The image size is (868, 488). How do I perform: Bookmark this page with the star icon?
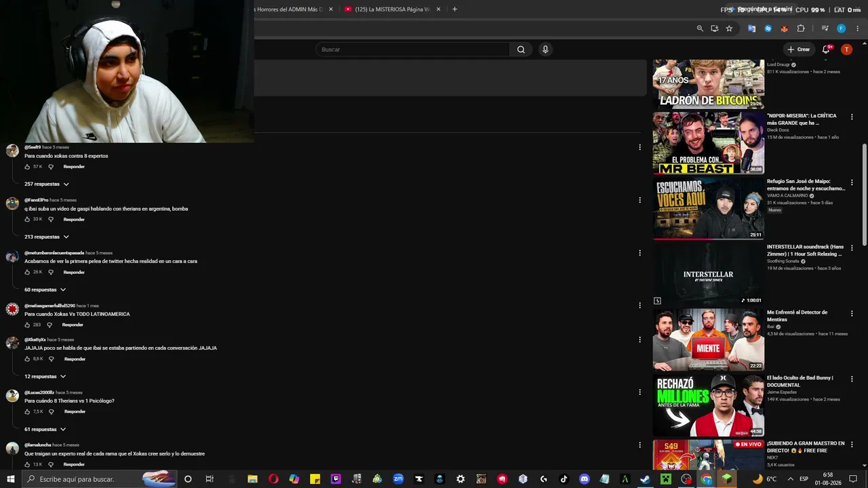729,28
